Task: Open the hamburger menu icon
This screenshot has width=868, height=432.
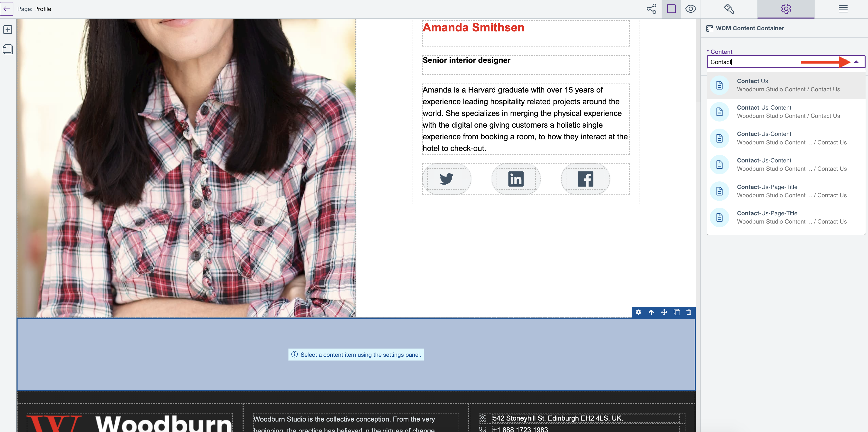Action: click(x=843, y=9)
